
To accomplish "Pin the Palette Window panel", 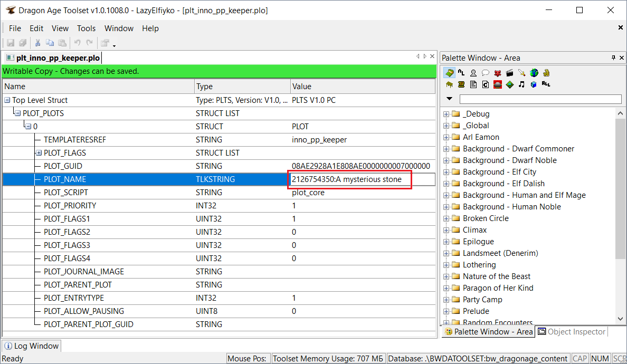I will pyautogui.click(x=613, y=58).
